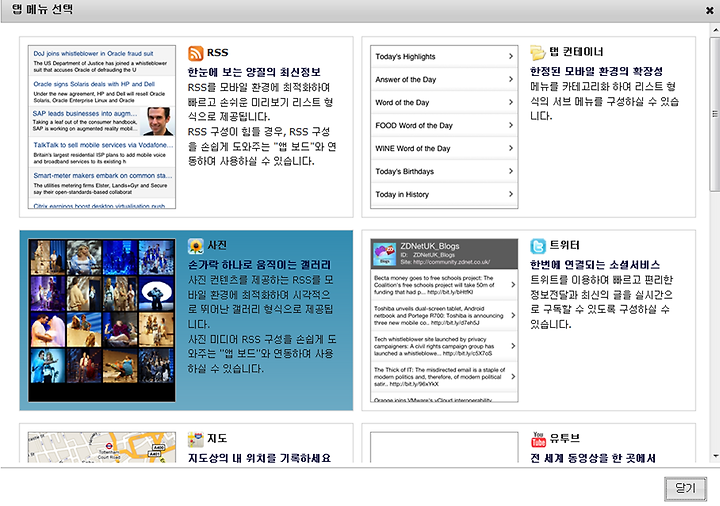Screen dimensions: 720x506
Task: Click the map icon next to 지도
Action: coord(196,439)
